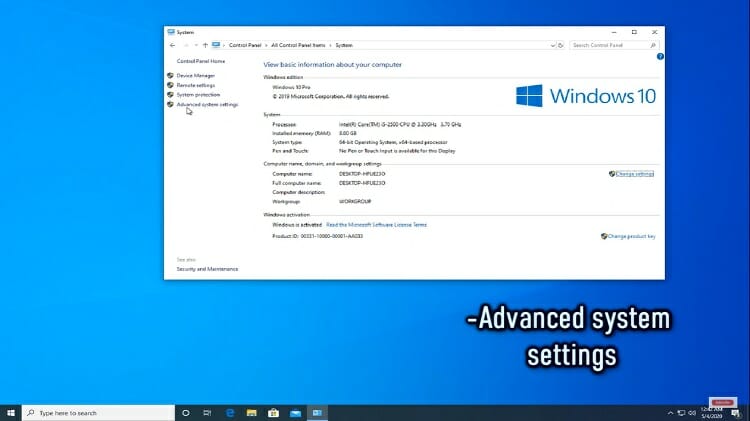
Task: Refresh the Control Panel address bar
Action: click(562, 45)
